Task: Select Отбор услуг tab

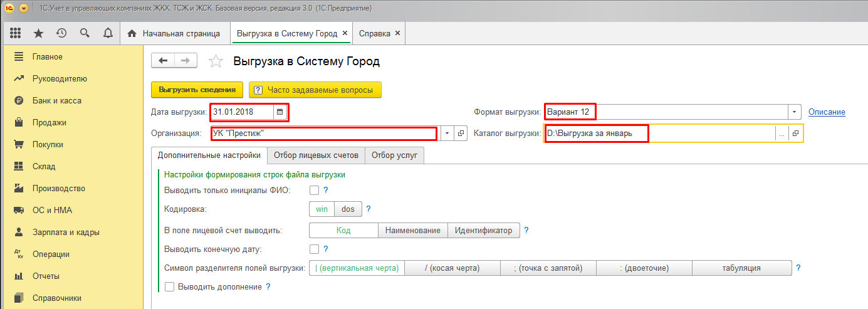Action: tap(394, 155)
